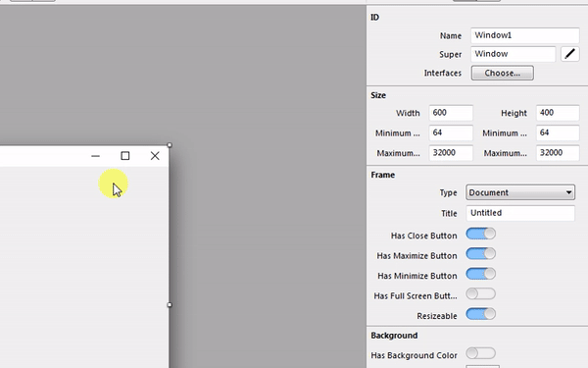
Task: Click the Minimum height field showing 64
Action: (558, 132)
